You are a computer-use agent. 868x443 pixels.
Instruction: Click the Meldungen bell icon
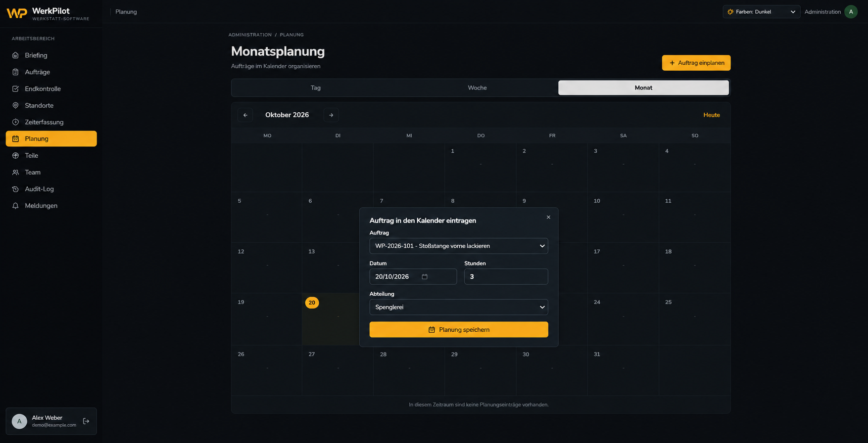click(x=15, y=206)
